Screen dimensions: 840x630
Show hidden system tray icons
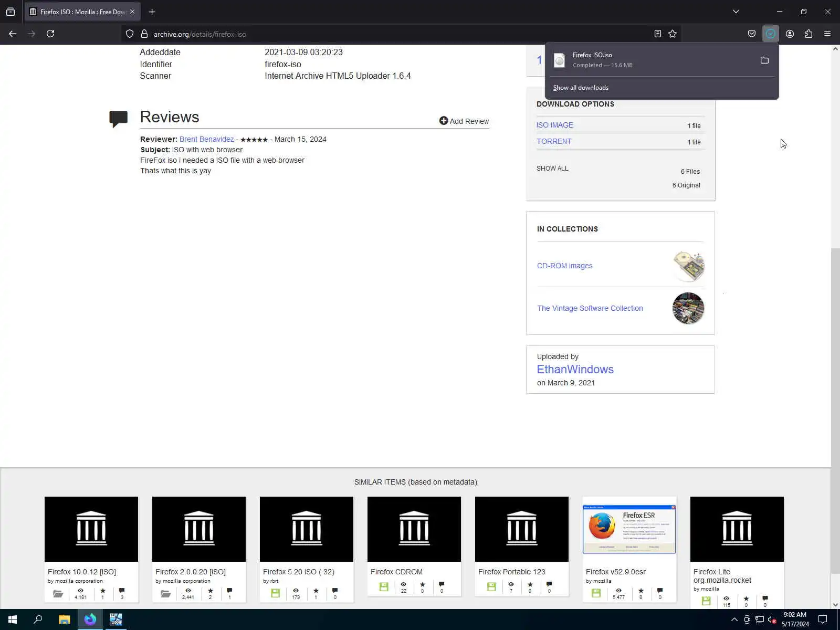(734, 619)
